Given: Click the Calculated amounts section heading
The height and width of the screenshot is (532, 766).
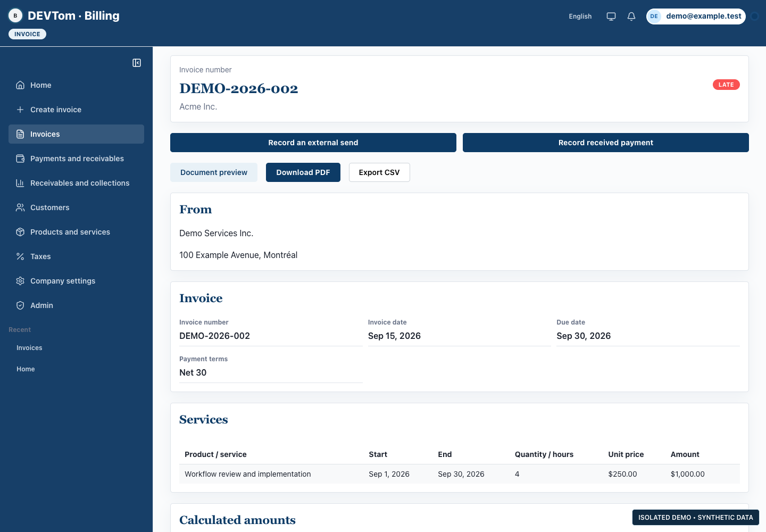Looking at the screenshot, I should coord(237,520).
